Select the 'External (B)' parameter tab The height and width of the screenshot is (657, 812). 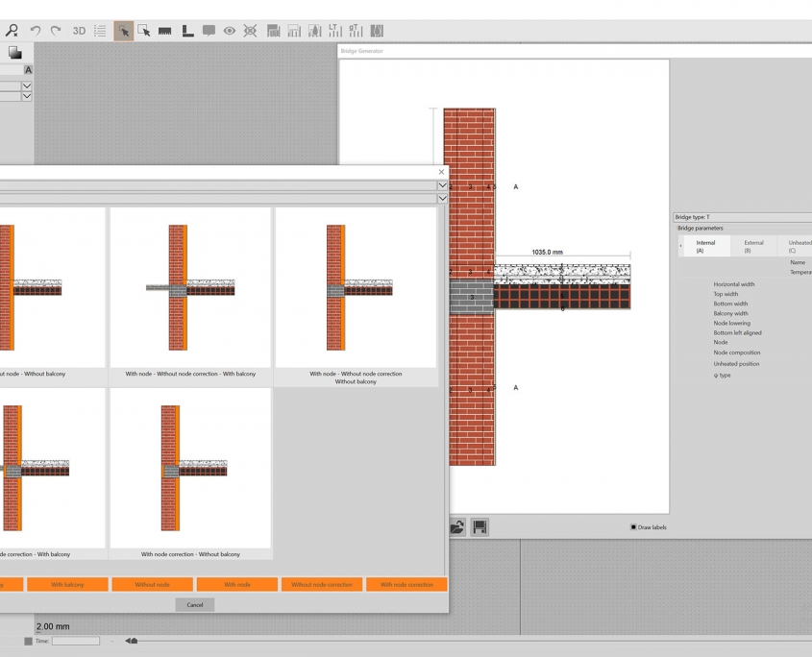pyautogui.click(x=752, y=246)
